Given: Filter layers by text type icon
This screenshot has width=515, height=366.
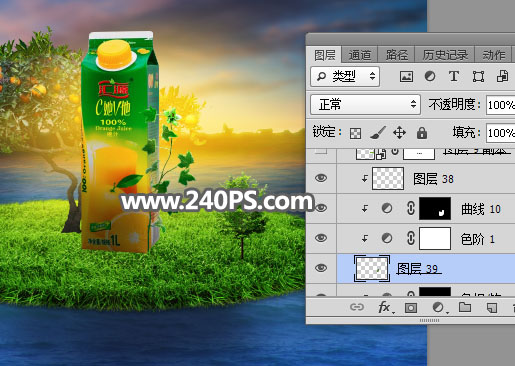Looking at the screenshot, I should click(x=454, y=76).
